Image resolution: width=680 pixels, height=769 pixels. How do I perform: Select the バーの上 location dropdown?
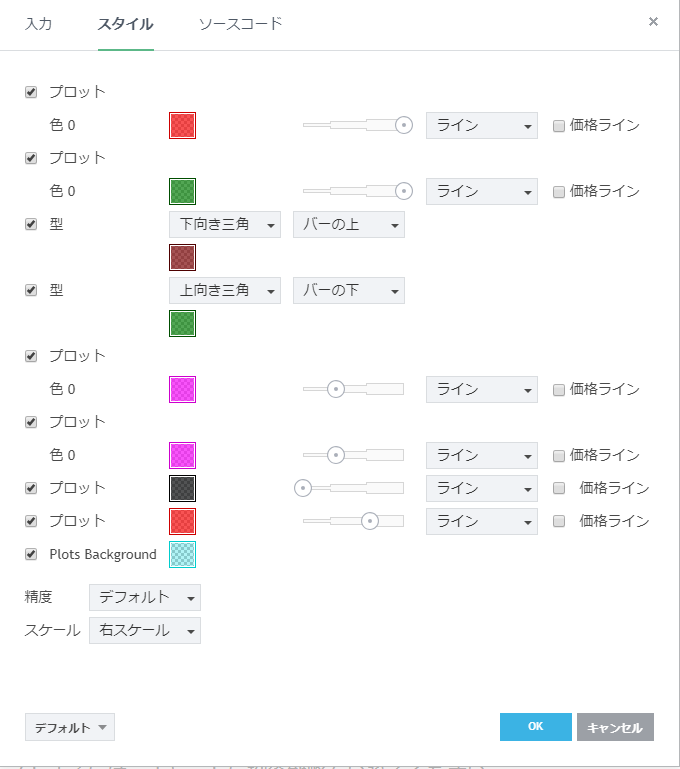pyautogui.click(x=348, y=225)
